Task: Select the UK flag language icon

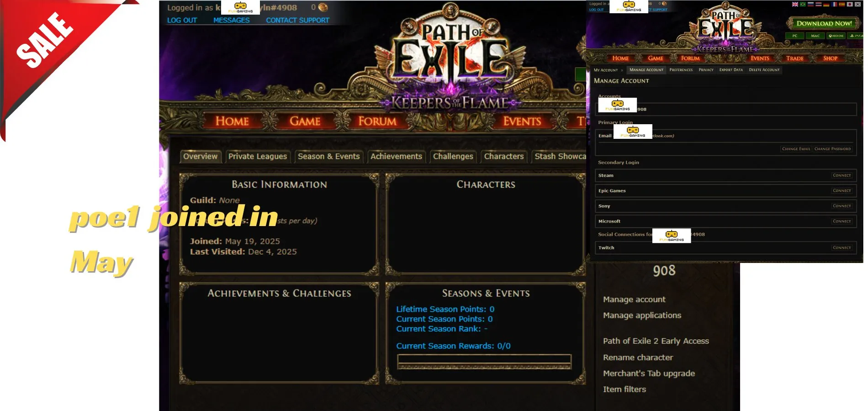Action: (x=795, y=4)
